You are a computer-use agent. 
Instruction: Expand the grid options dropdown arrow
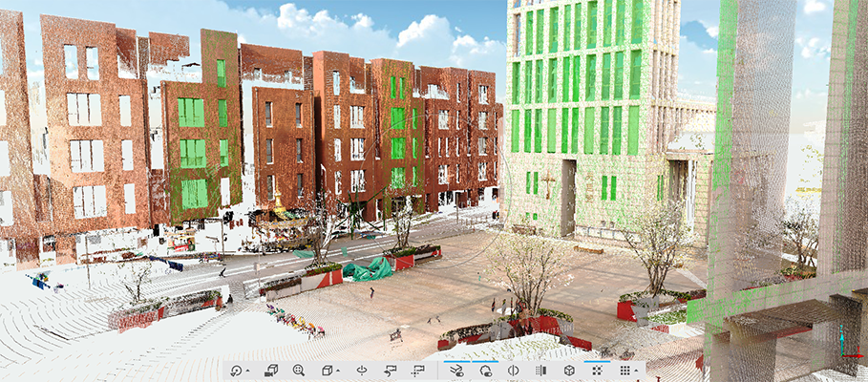click(x=637, y=371)
